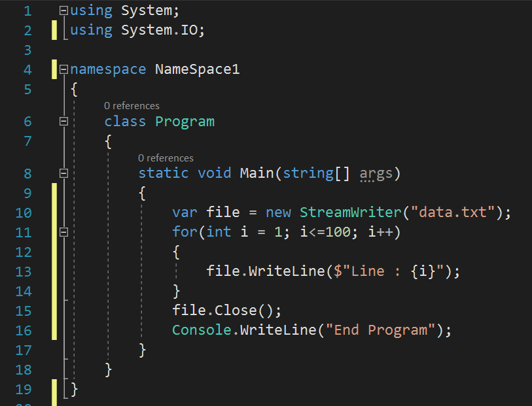Image resolution: width=532 pixels, height=406 pixels.
Task: Click line number 16 in margin
Action: [23, 330]
